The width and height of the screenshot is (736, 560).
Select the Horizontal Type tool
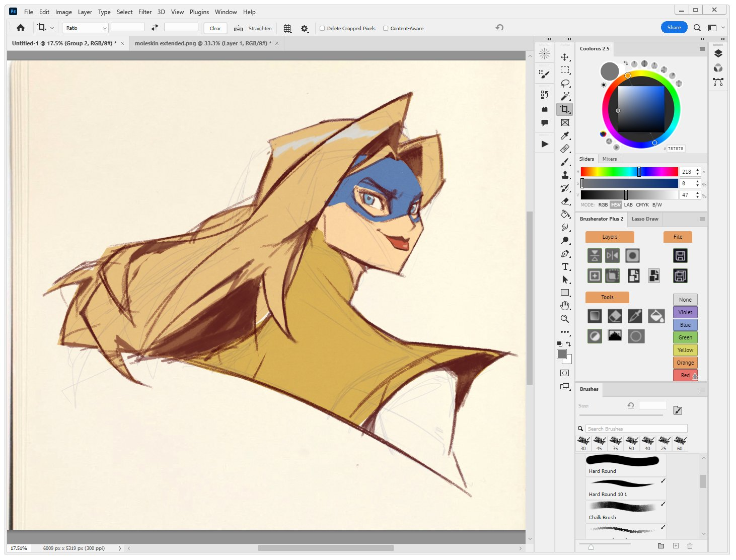click(565, 266)
